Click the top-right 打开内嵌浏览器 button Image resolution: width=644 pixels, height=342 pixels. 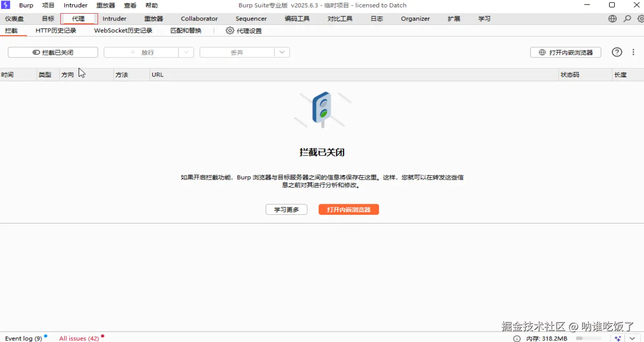click(566, 52)
